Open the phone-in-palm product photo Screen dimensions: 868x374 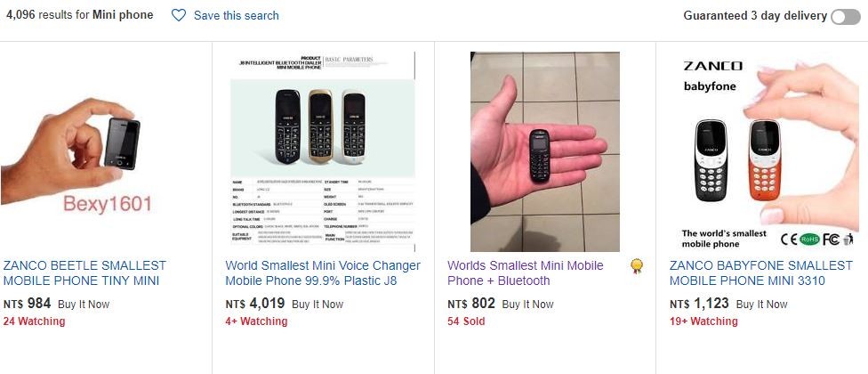[544, 151]
